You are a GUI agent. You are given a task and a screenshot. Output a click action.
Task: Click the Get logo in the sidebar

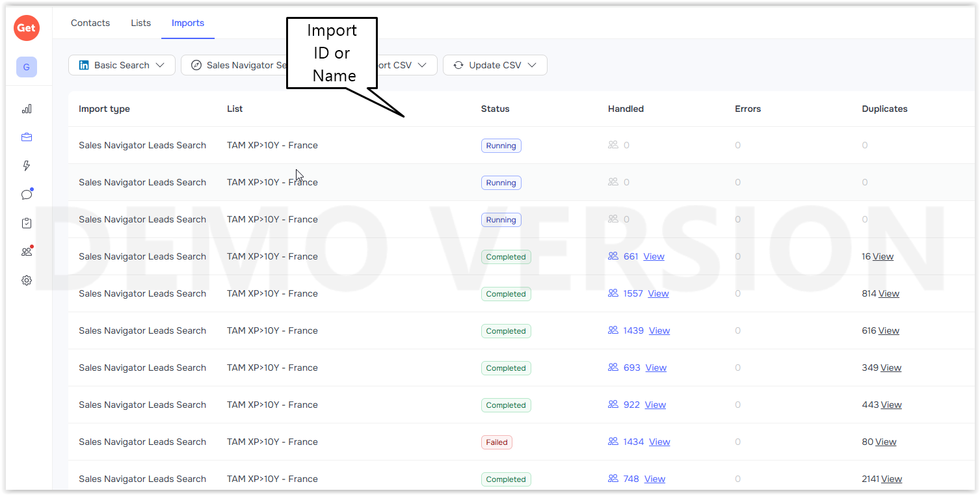point(27,28)
